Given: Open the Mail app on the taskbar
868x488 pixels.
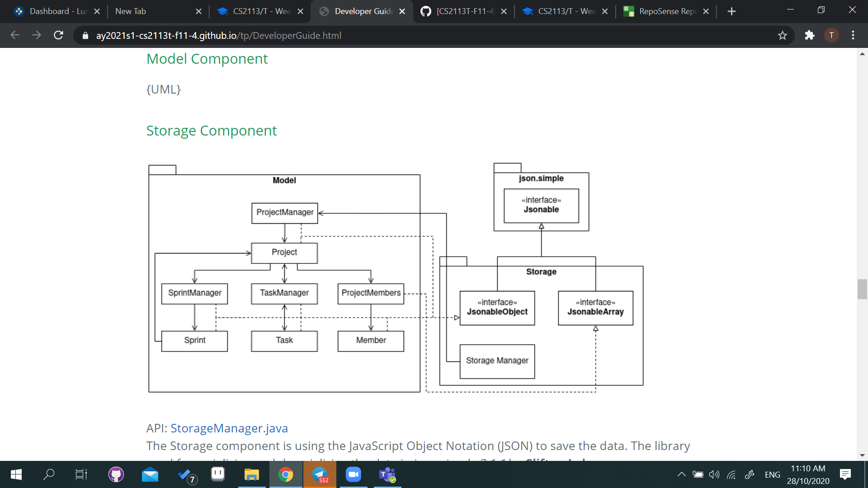Looking at the screenshot, I should (150, 474).
